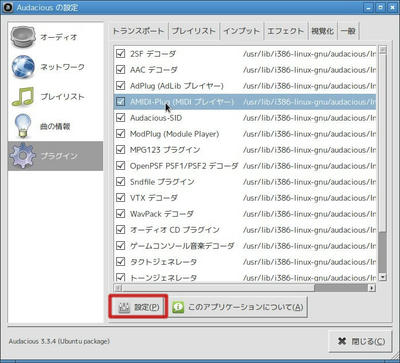Viewport: 400px width, 363px height.
Task: Open the 視覚化 tab
Action: pos(322,31)
